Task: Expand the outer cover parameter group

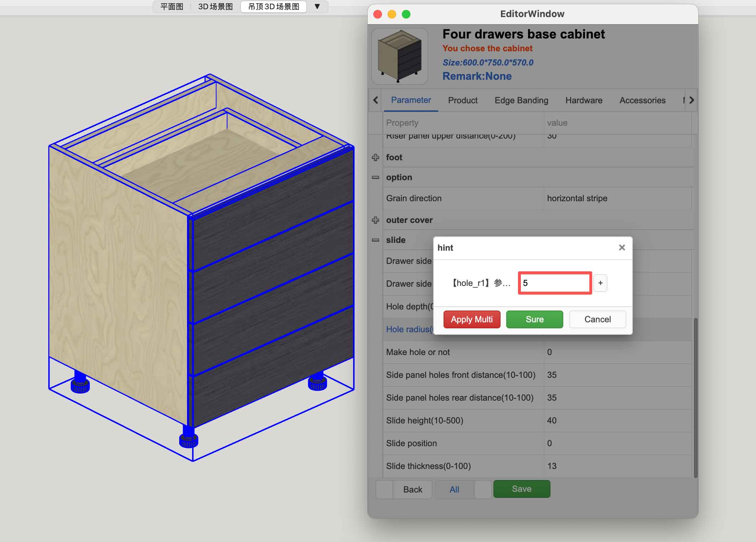Action: coord(375,220)
